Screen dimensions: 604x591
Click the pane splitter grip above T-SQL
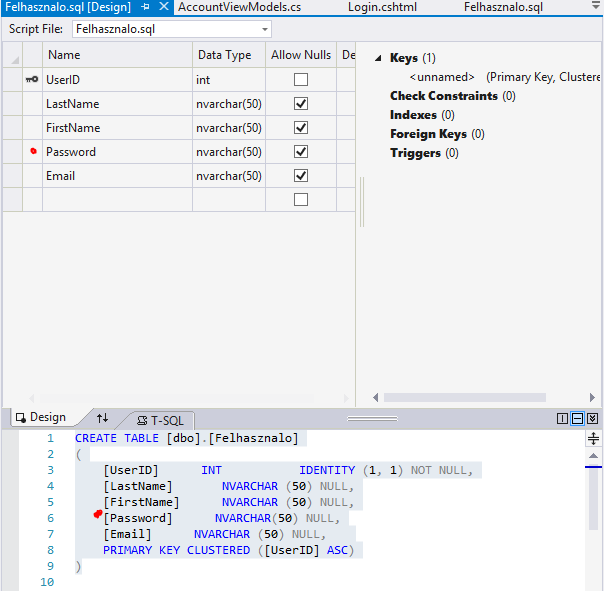pyautogui.click(x=372, y=418)
